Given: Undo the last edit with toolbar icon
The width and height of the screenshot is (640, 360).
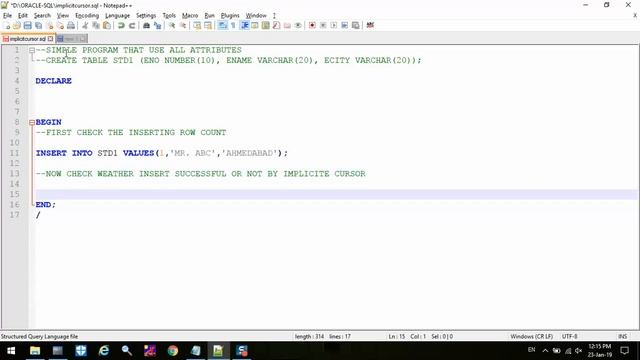Looking at the screenshot, I should (x=121, y=25).
